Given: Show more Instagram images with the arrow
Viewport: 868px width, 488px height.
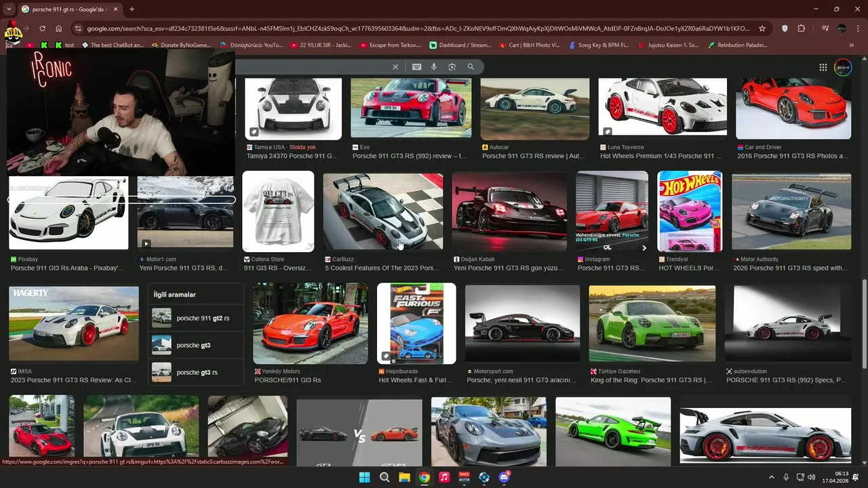Looking at the screenshot, I should pos(644,248).
